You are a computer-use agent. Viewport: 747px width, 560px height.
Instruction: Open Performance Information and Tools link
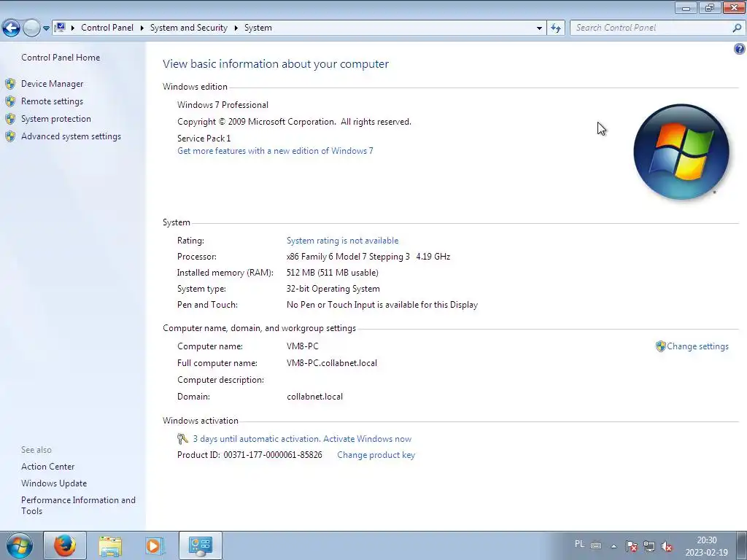pos(78,505)
